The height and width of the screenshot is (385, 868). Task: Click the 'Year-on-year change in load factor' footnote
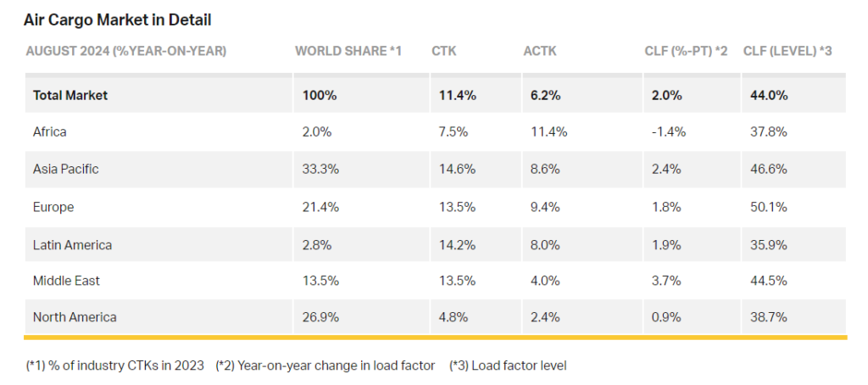click(x=325, y=365)
